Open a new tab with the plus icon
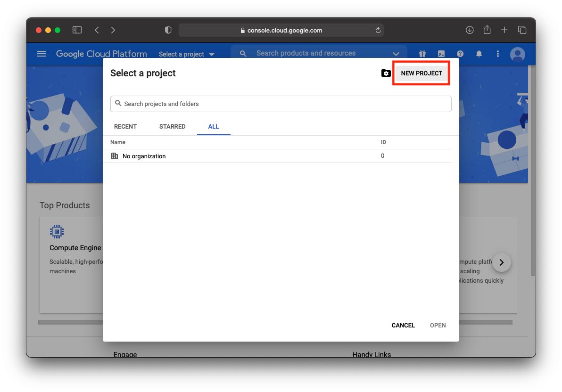562x392 pixels. [x=504, y=30]
